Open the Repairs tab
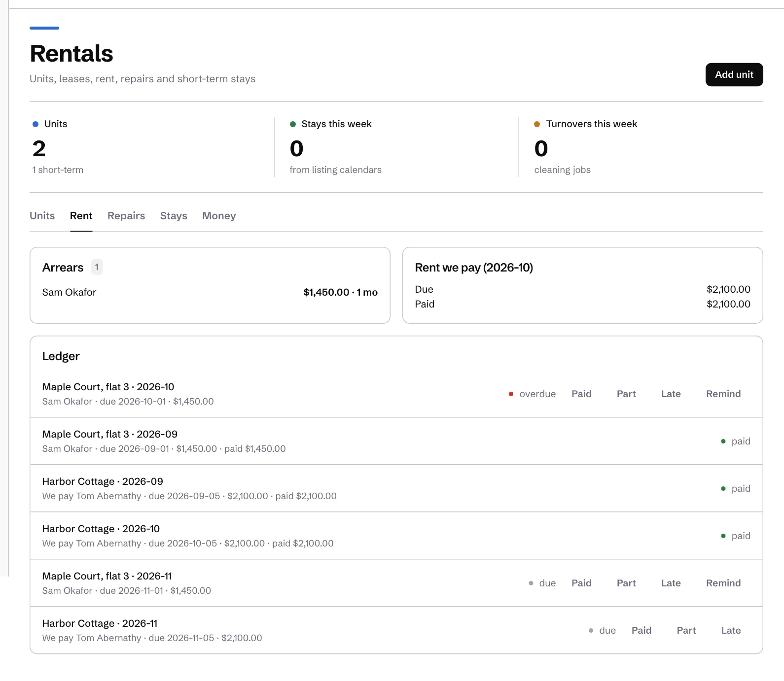This screenshot has width=784, height=681. tap(126, 216)
